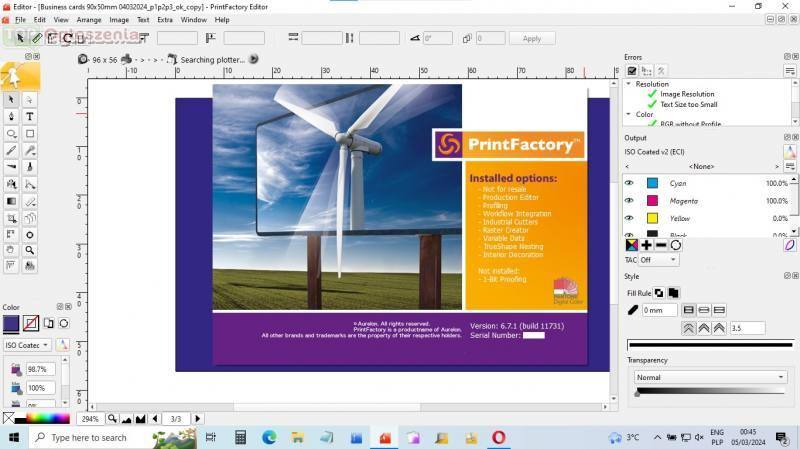The height and width of the screenshot is (449, 800).
Task: Open the TAC Off dropdown
Action: coord(659,260)
